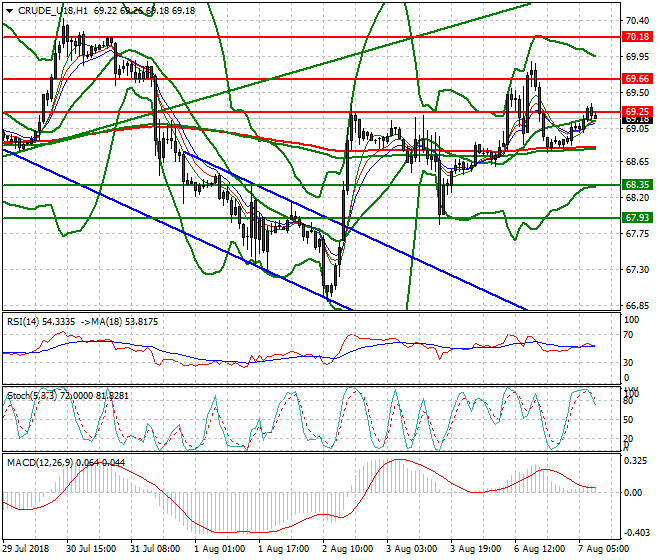
Task: Select the MACD scale value 0.325
Action: [x=636, y=461]
